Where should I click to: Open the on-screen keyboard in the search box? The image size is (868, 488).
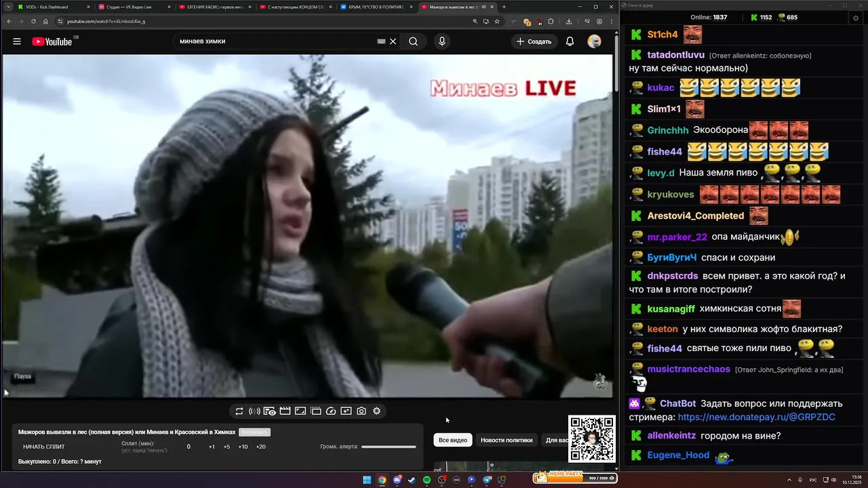pyautogui.click(x=381, y=41)
